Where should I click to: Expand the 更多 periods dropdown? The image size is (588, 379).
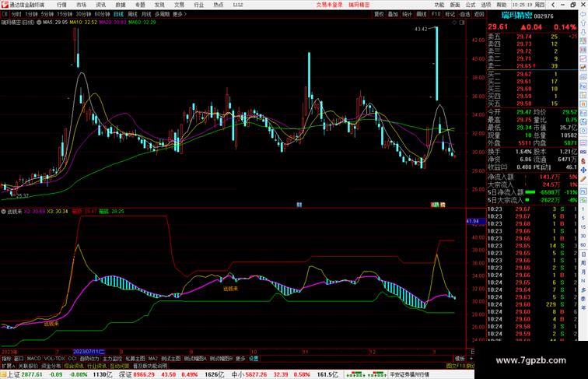coord(180,14)
